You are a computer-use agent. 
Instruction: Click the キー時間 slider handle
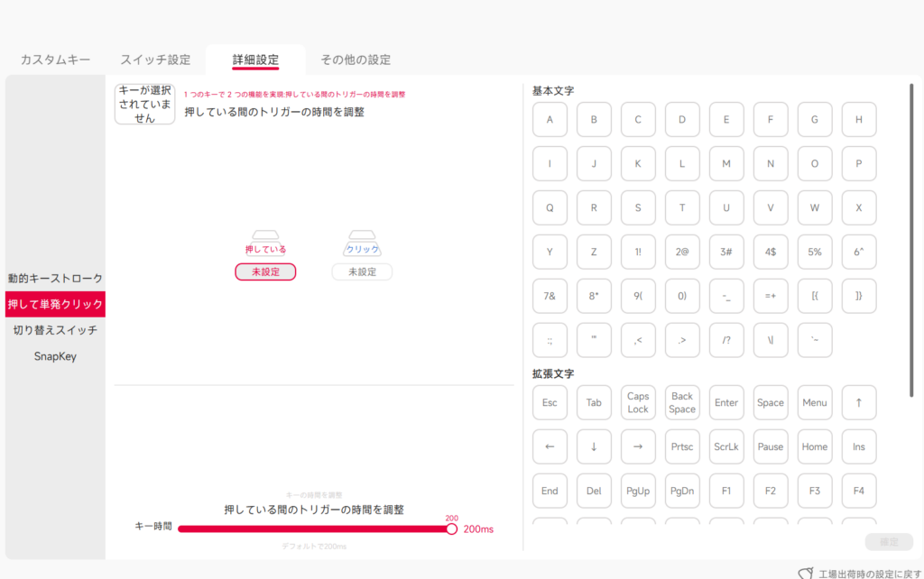[x=452, y=529]
